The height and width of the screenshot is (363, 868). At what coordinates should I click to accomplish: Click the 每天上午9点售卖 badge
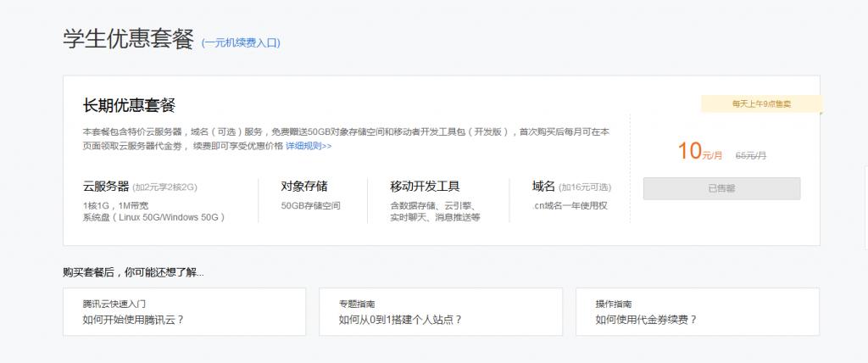coord(762,103)
